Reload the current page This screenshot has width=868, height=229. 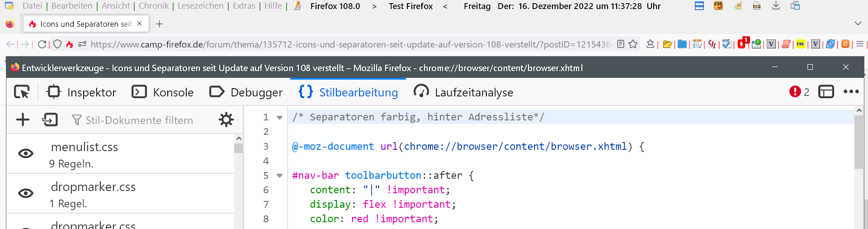point(42,44)
